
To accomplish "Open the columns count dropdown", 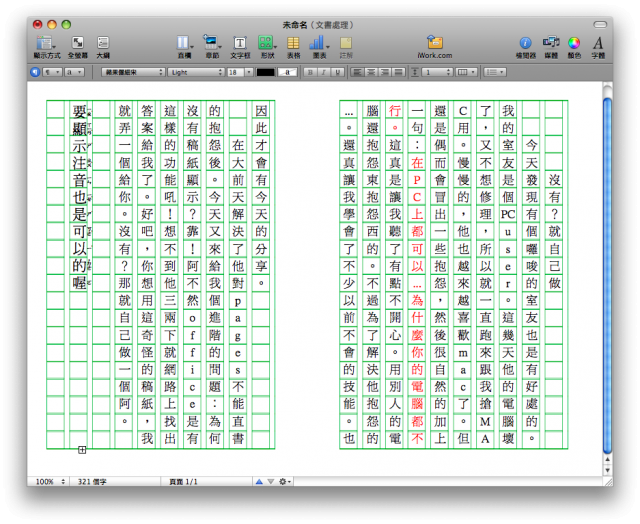I will (467, 72).
